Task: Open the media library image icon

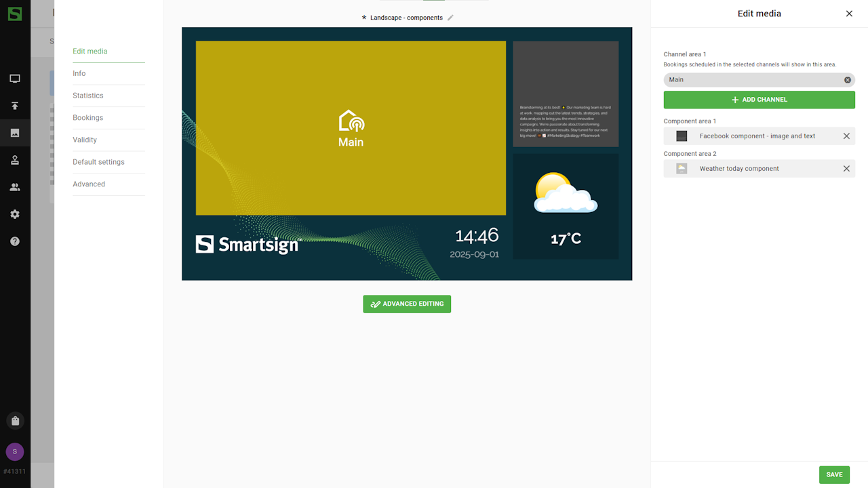Action: (x=15, y=133)
